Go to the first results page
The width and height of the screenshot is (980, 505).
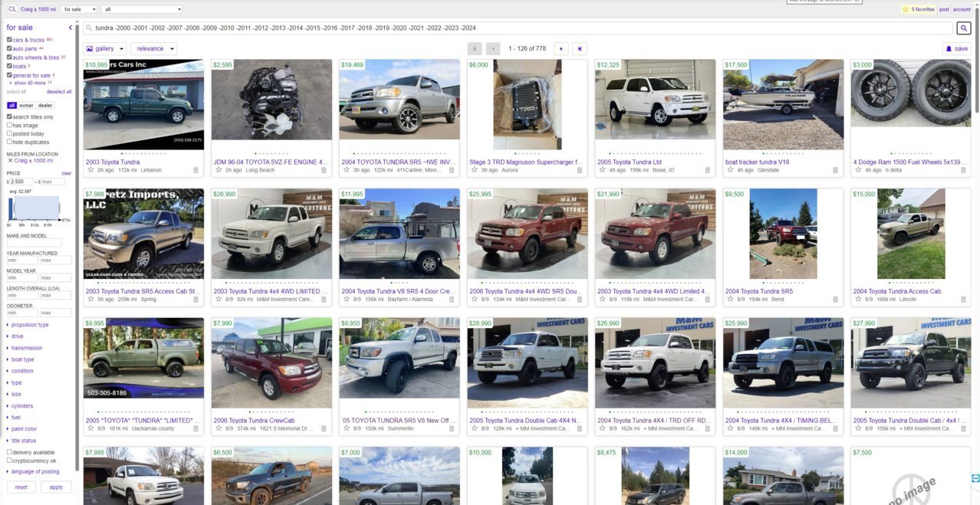(475, 48)
